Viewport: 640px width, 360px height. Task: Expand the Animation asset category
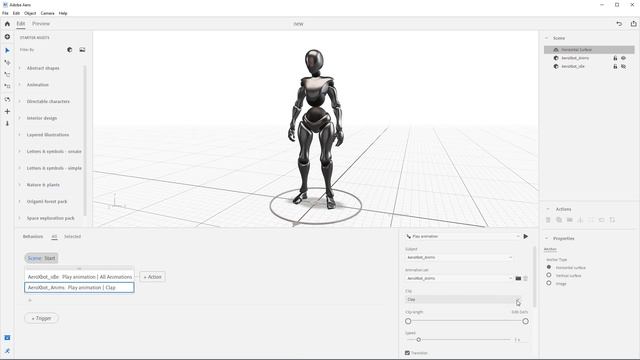pyautogui.click(x=19, y=85)
